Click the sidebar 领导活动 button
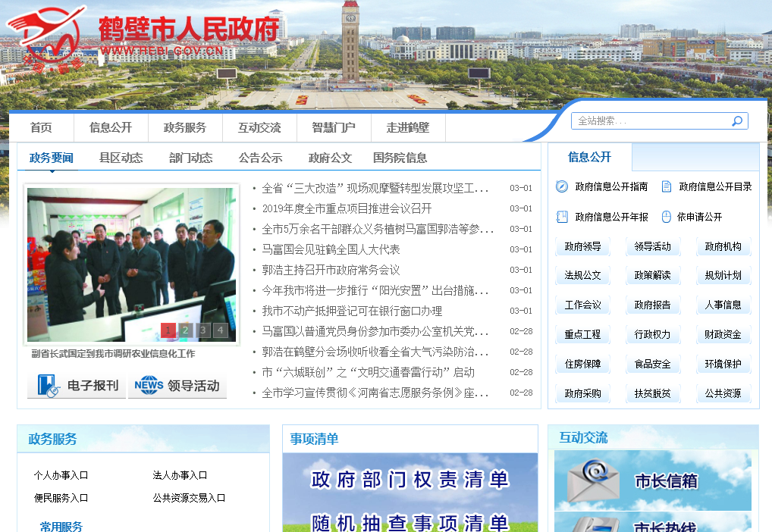772x532 pixels. coord(653,246)
